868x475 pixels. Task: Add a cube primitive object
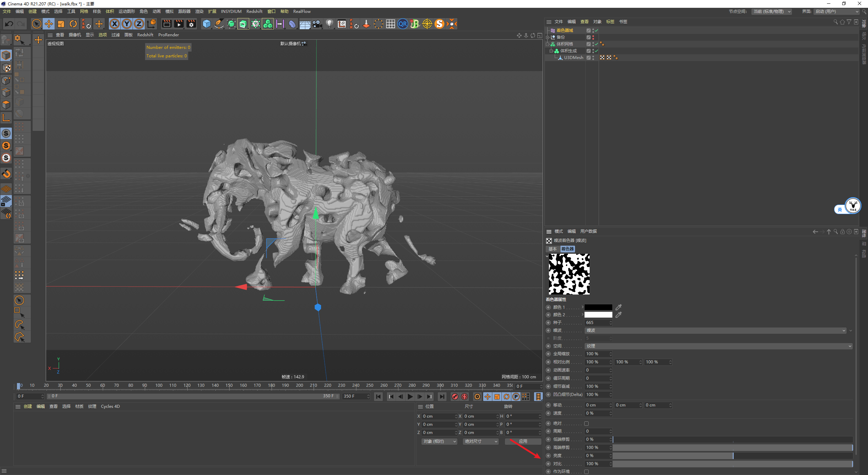point(206,24)
